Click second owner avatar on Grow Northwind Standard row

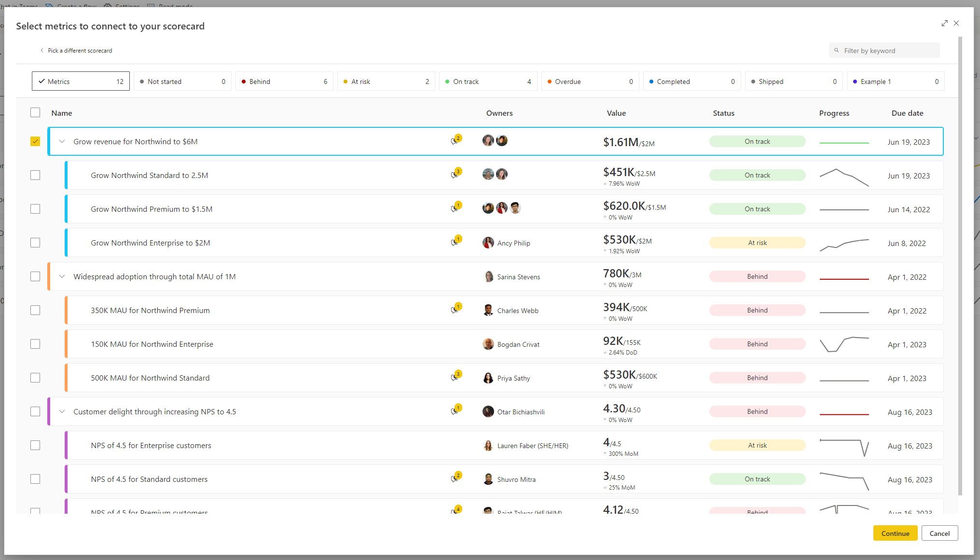click(502, 174)
